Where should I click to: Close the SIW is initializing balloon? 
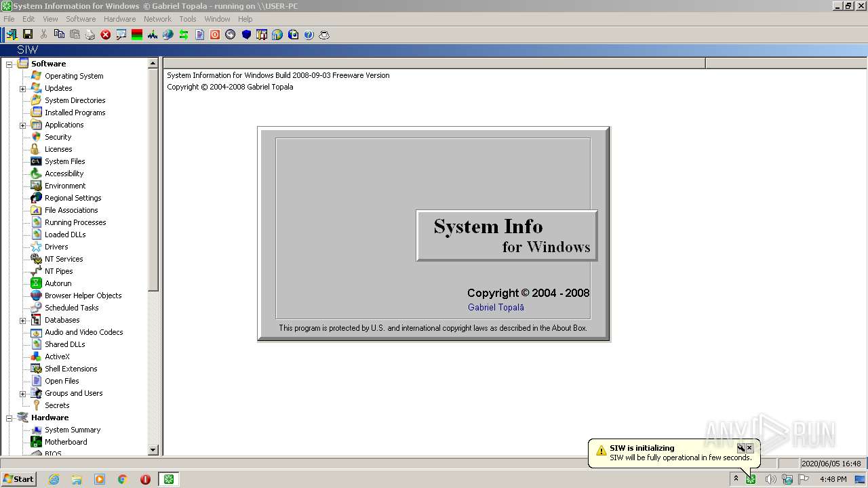[749, 448]
